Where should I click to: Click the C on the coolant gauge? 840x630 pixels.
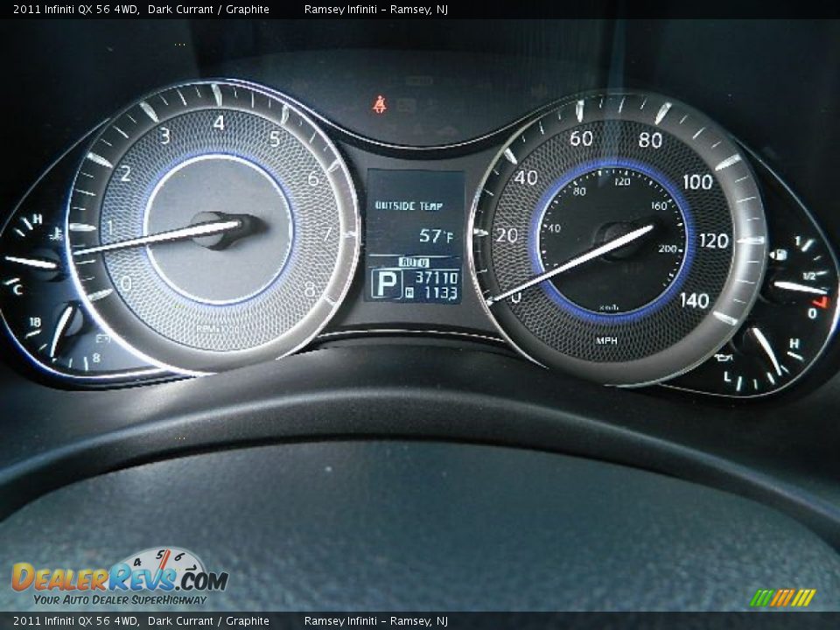coord(18,290)
